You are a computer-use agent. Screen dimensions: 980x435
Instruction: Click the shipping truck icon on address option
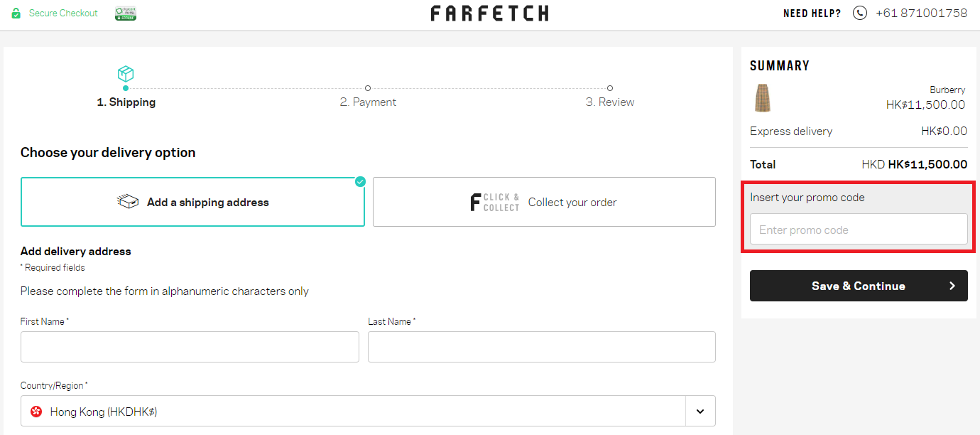(x=128, y=201)
